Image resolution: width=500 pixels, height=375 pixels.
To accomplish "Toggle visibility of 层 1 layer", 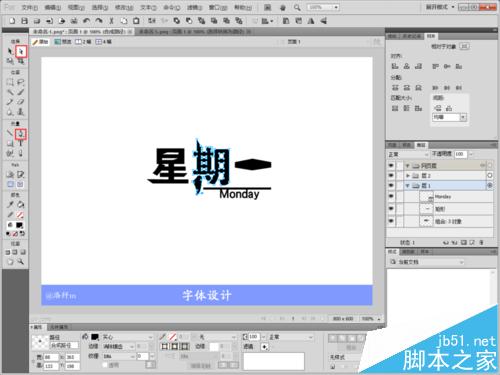I will [x=391, y=185].
